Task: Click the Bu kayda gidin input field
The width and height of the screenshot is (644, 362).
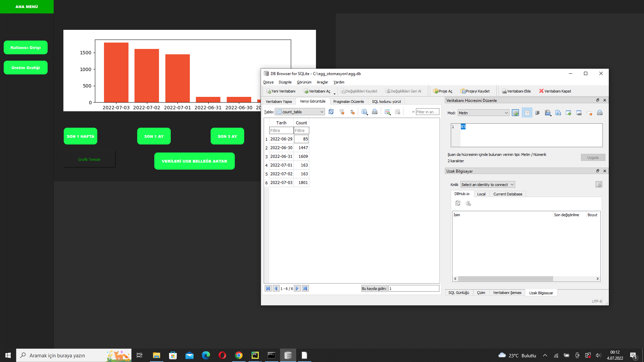Action: tap(414, 288)
